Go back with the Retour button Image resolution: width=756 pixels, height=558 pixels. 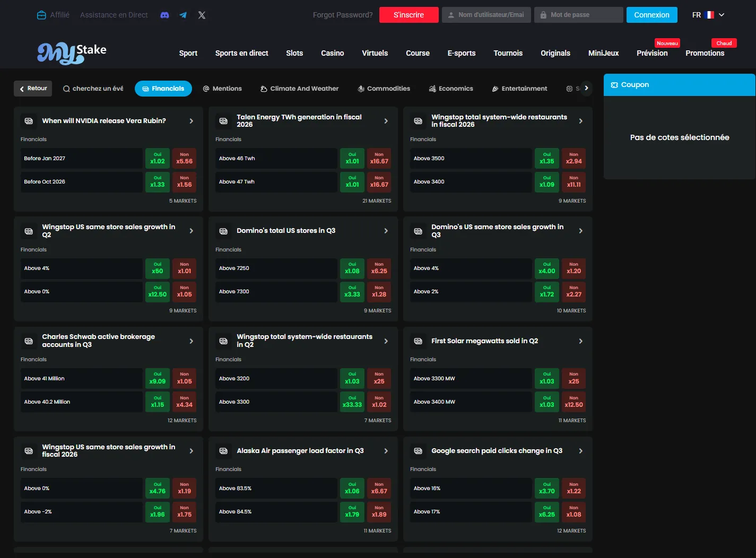pos(33,89)
